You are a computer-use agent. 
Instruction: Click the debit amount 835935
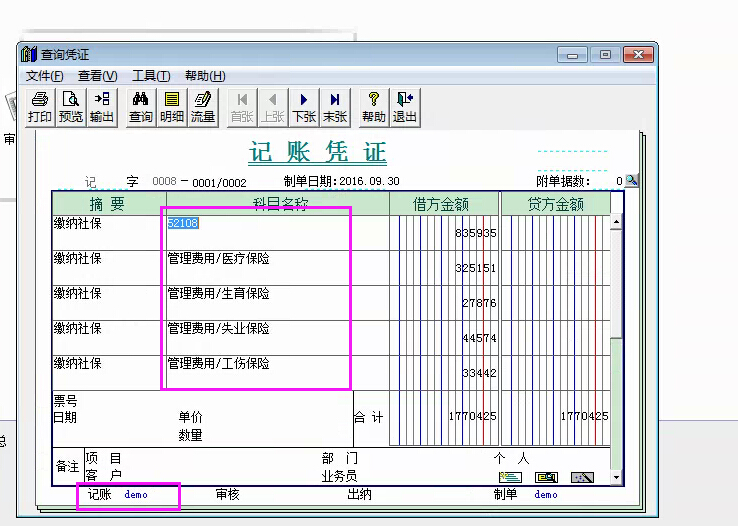476,233
